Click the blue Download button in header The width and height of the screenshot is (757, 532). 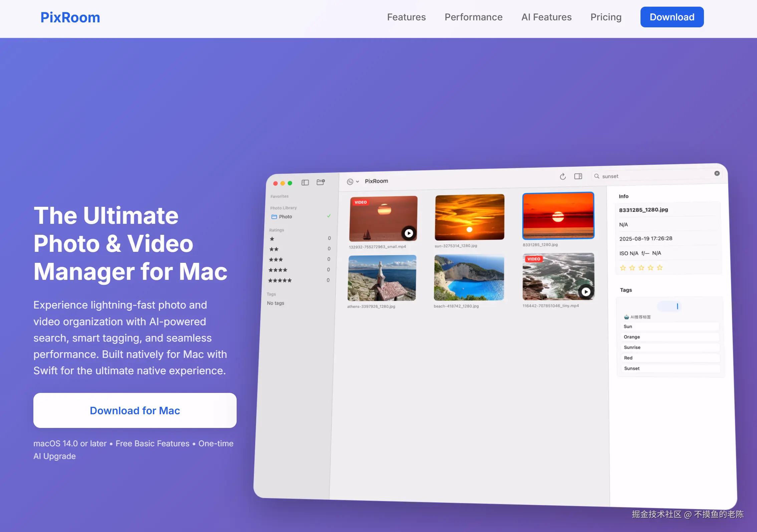coord(672,17)
